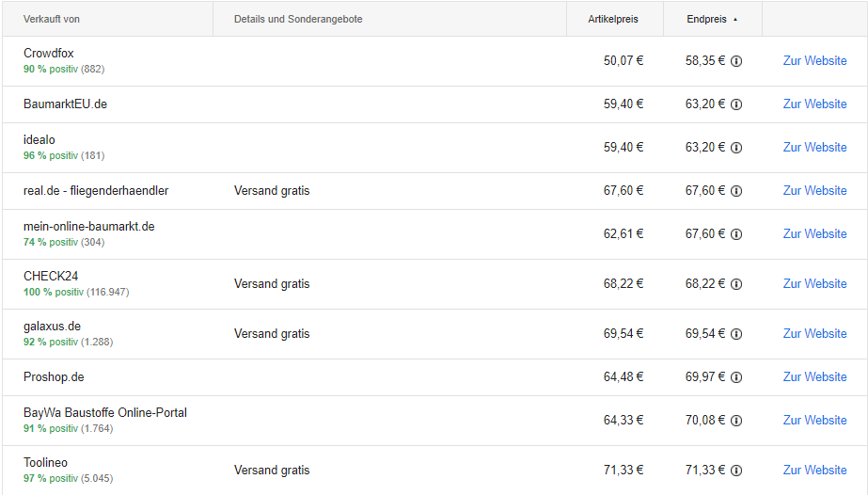The image size is (868, 495).
Task: Open info icon next to CHECK24's 68,22 €
Action: click(736, 284)
